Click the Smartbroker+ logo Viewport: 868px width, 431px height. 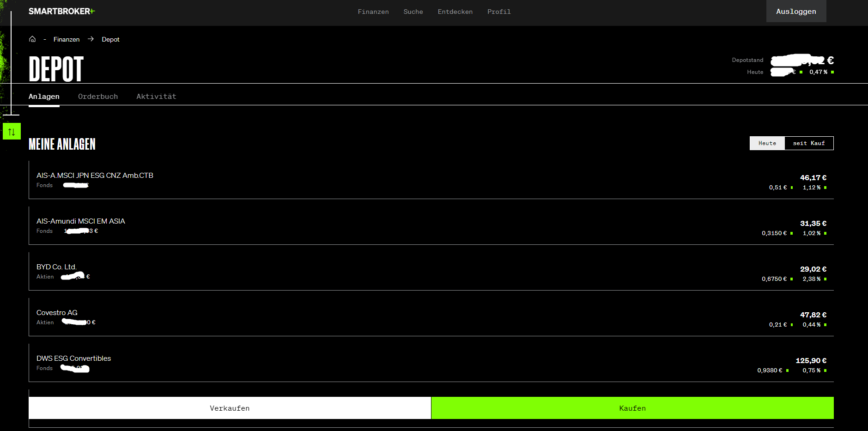62,11
